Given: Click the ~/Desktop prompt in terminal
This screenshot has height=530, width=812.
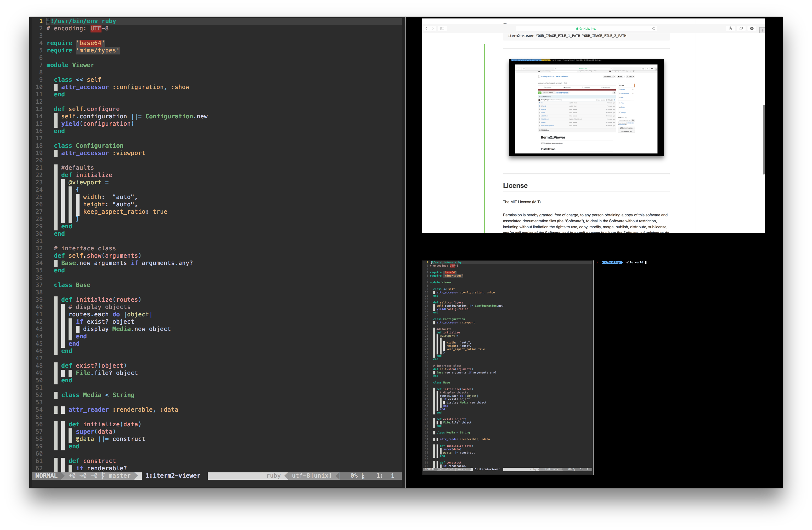Looking at the screenshot, I should pos(612,262).
